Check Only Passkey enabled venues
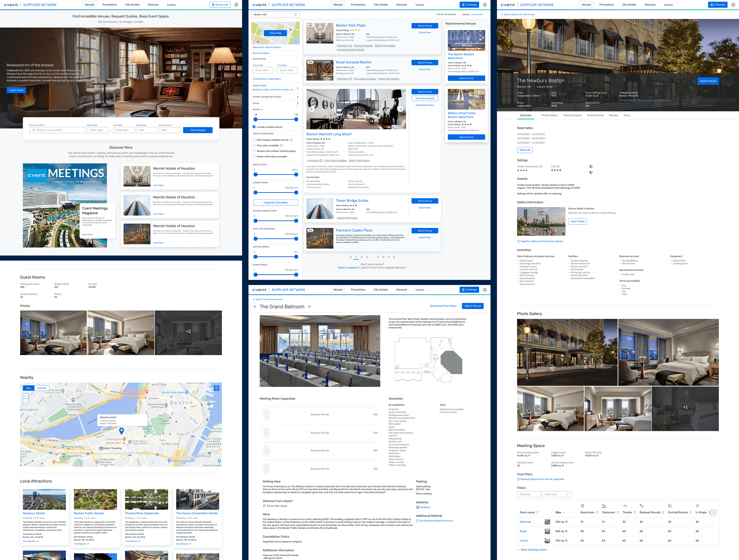739x560 pixels. click(254, 140)
